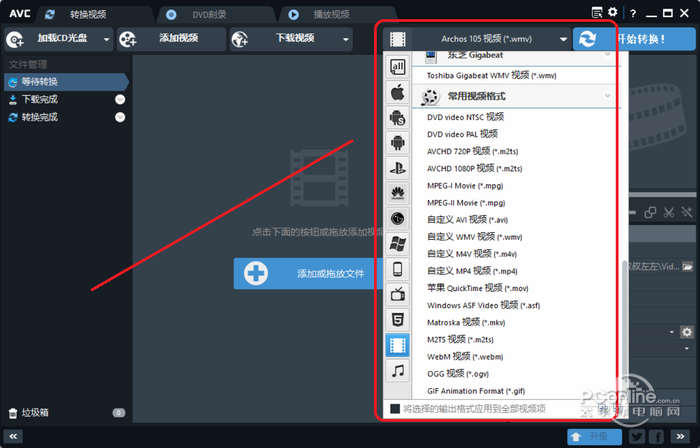This screenshot has width=700, height=448.
Task: Start conversion with 开始转换 button
Action: click(x=634, y=39)
